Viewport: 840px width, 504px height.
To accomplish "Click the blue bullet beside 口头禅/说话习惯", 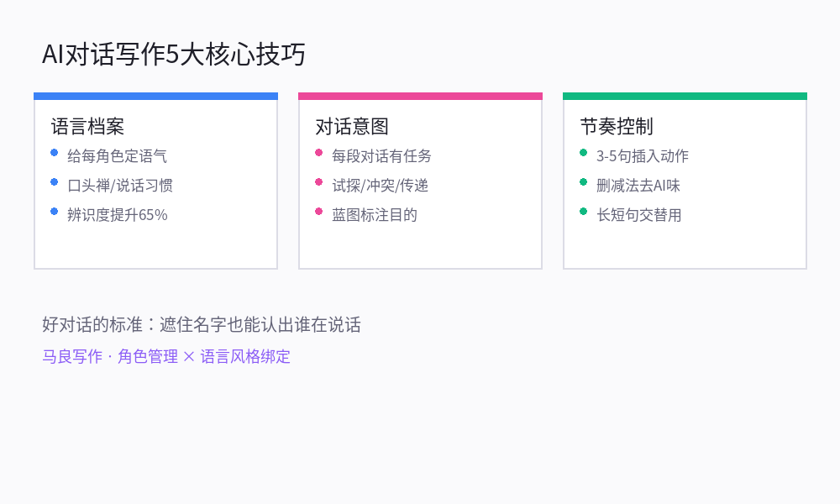I will (x=54, y=182).
